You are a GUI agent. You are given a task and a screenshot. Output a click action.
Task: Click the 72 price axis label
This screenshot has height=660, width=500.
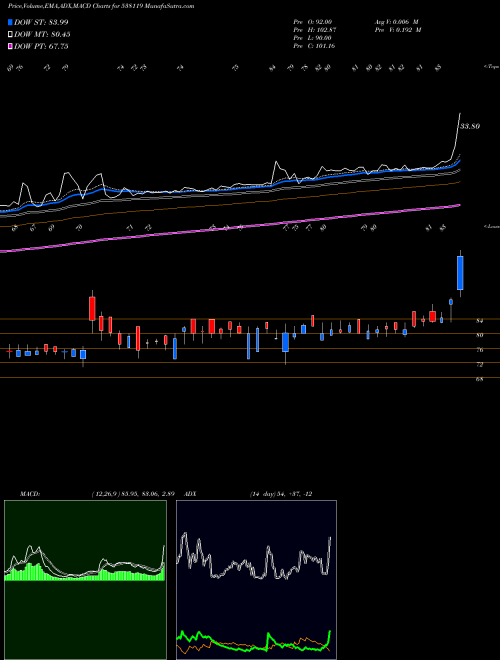[x=479, y=365]
